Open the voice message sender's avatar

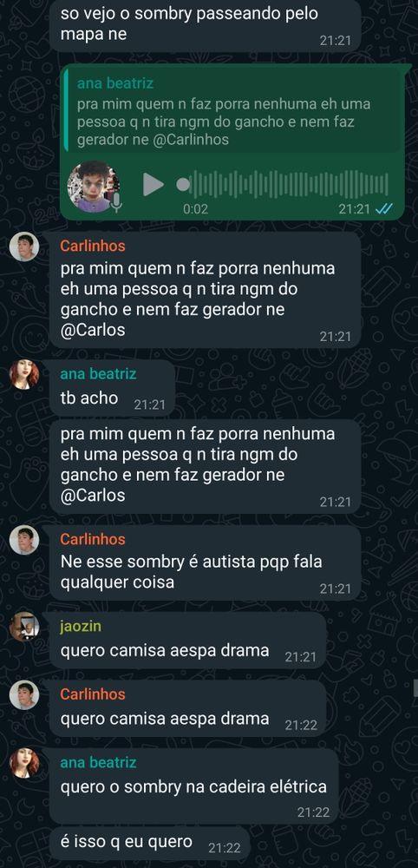[x=94, y=187]
